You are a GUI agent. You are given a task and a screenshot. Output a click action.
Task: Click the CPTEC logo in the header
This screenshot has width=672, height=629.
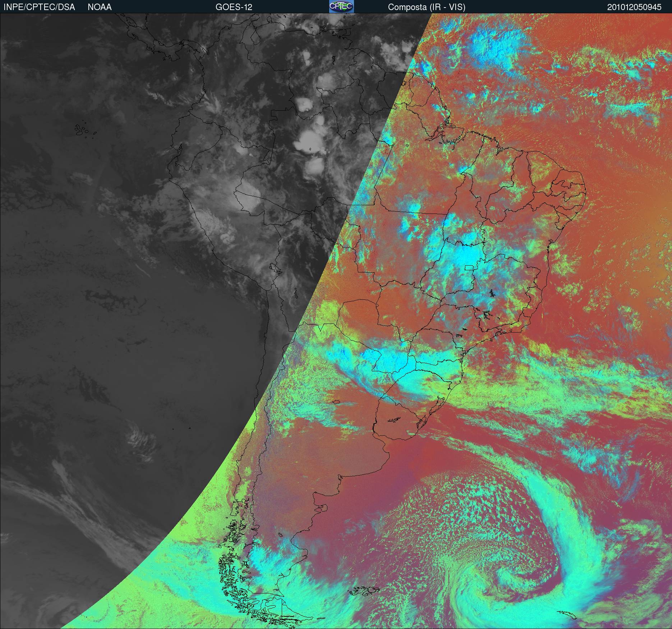click(341, 6)
